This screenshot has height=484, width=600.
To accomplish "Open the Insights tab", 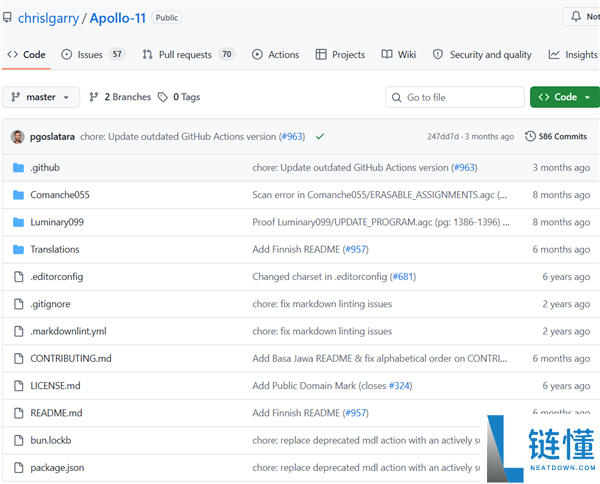I will 573,55.
